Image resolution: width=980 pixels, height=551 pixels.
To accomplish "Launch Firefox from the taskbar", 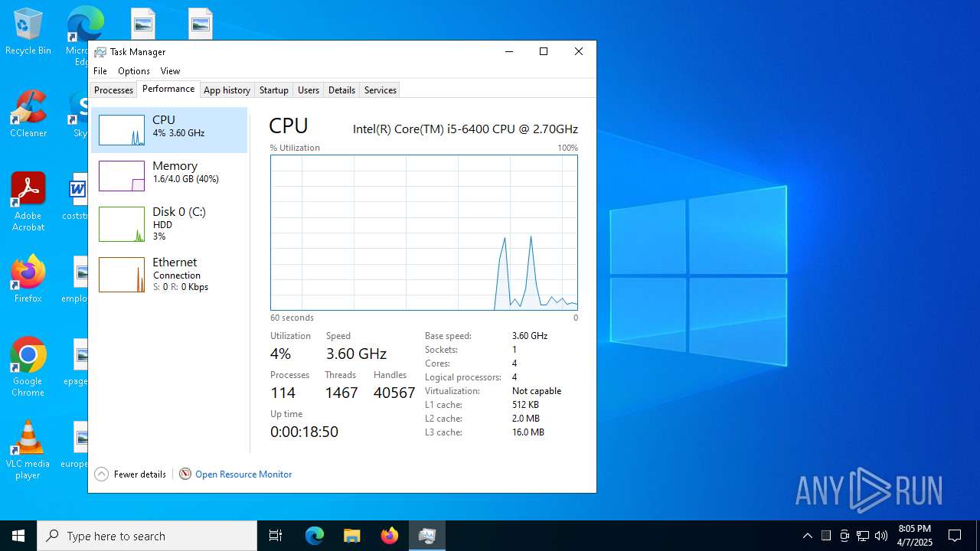I will [x=389, y=536].
